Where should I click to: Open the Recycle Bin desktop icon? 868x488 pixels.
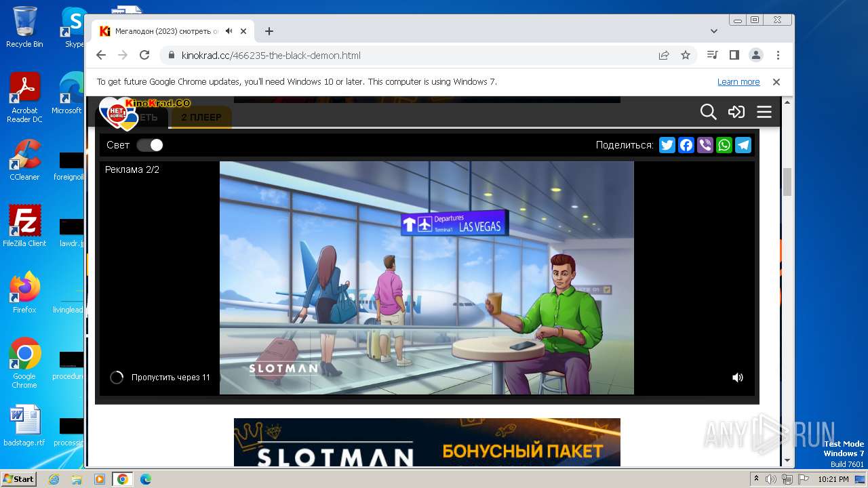coord(24,27)
